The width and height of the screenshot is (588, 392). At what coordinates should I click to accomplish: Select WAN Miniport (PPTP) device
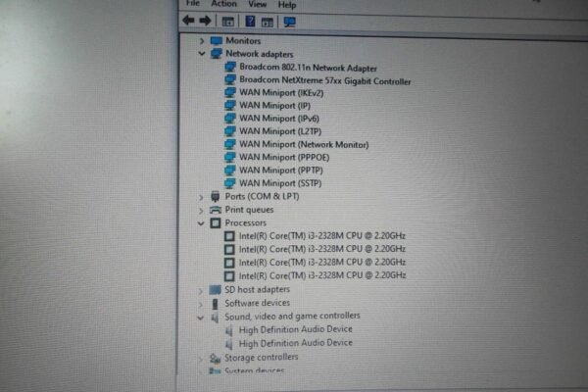click(281, 171)
